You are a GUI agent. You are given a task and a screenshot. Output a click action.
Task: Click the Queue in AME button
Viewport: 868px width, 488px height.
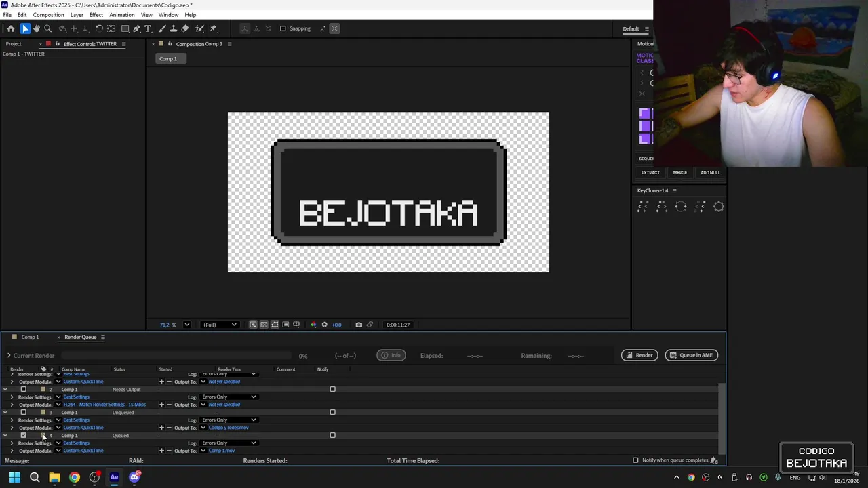(691, 355)
